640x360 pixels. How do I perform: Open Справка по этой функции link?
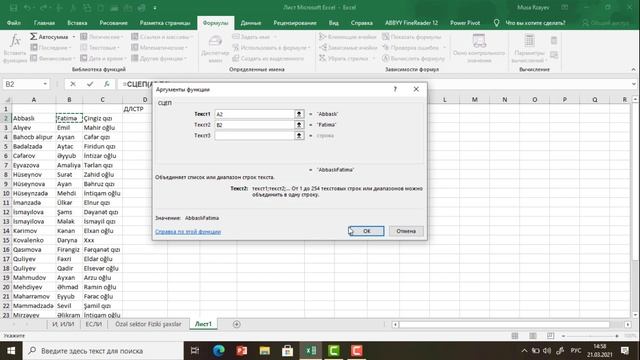188,231
